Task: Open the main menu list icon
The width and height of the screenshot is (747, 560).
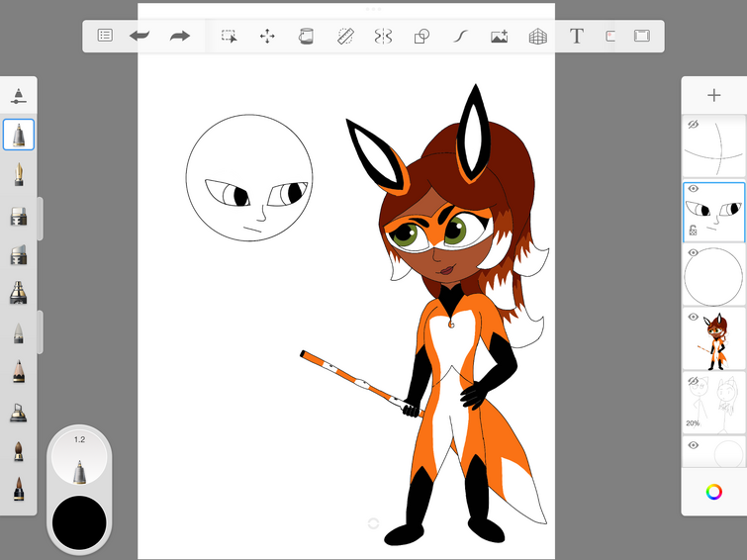Action: tap(105, 36)
